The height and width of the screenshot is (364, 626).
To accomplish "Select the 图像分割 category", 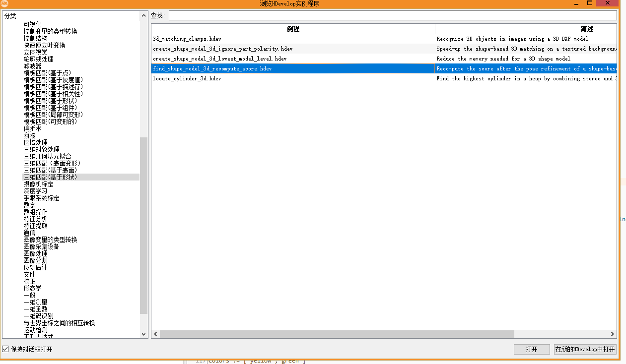I will pos(35,260).
